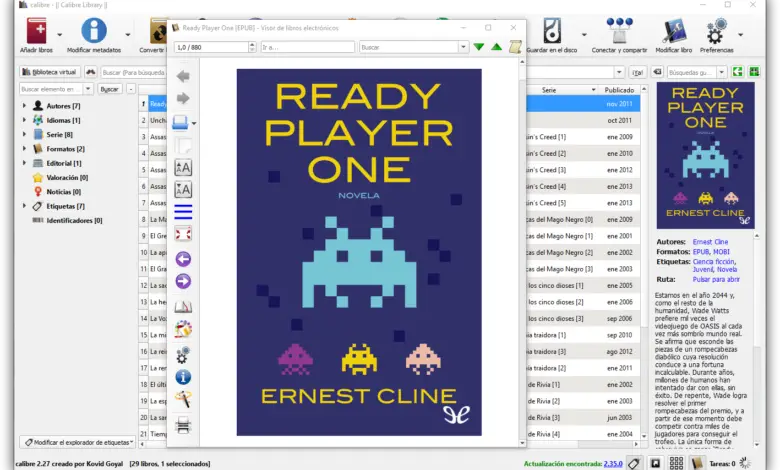
Task: Toggle tag browser icon in status bar
Action: (634, 464)
